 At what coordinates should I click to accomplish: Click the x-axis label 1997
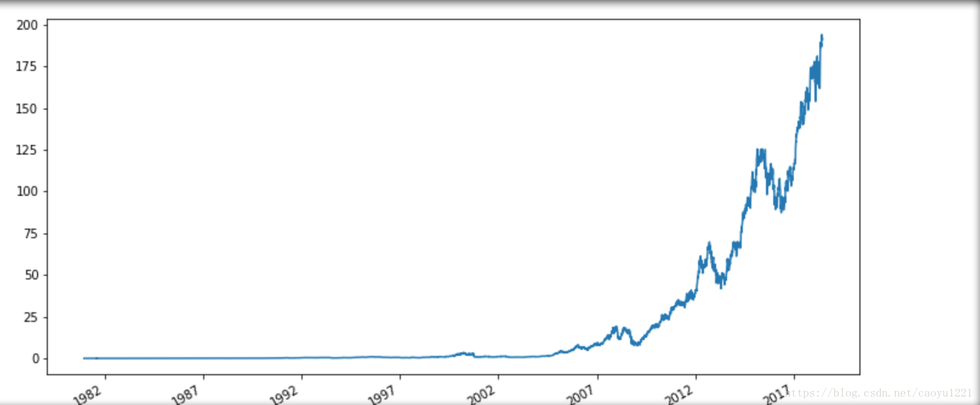(x=382, y=395)
